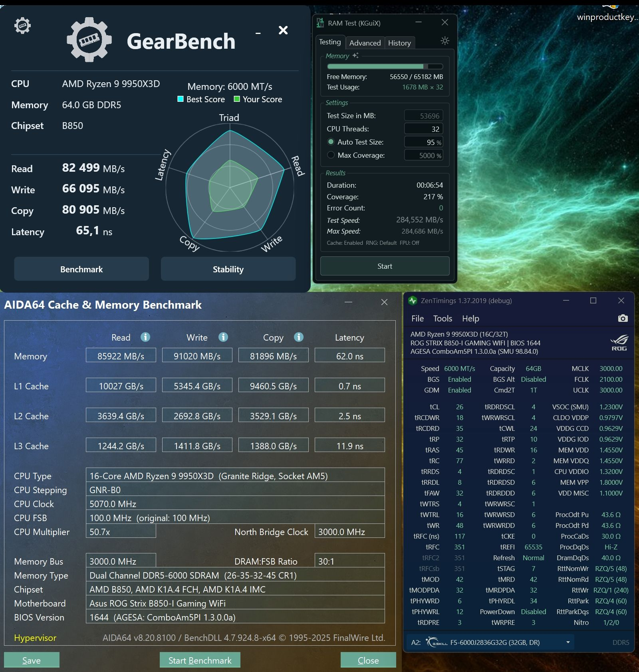Show info for AIDA64 Read column

click(145, 337)
